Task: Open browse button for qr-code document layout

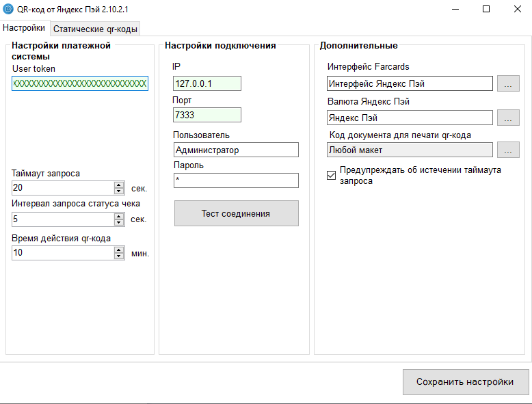Action: click(507, 150)
